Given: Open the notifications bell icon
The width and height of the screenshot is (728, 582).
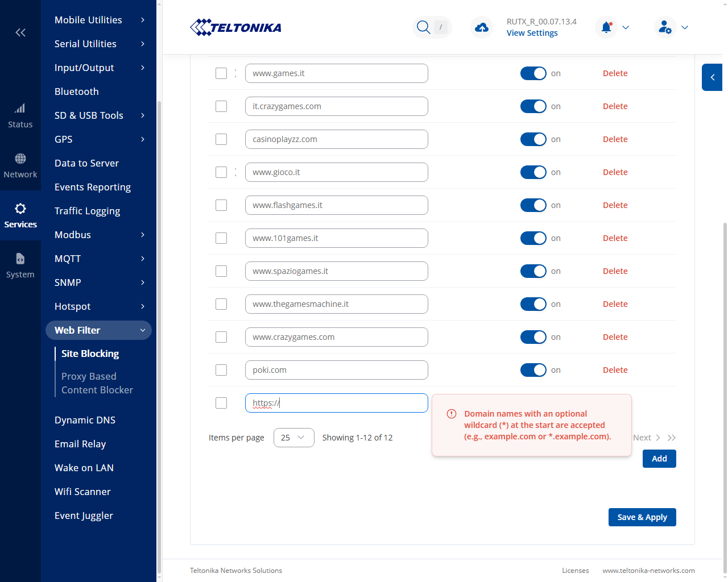Looking at the screenshot, I should [606, 27].
